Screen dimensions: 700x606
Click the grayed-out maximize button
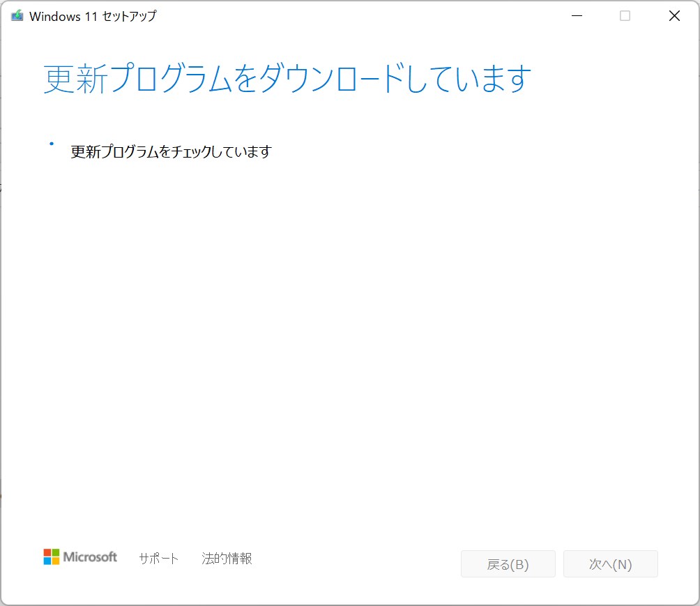pyautogui.click(x=625, y=16)
